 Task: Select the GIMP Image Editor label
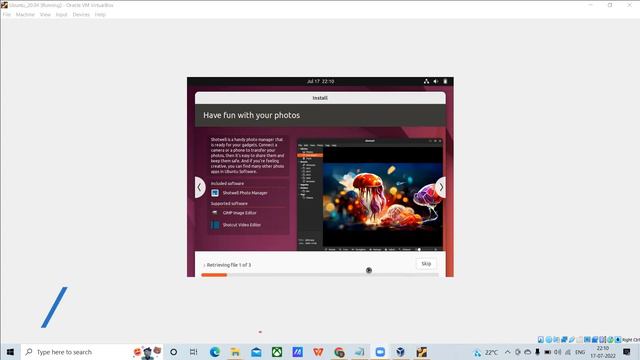(x=240, y=213)
